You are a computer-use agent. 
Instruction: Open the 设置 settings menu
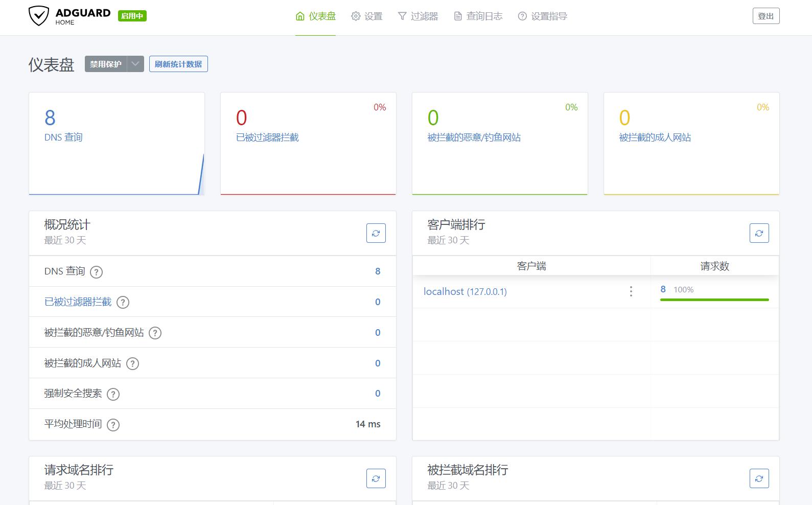(x=367, y=16)
